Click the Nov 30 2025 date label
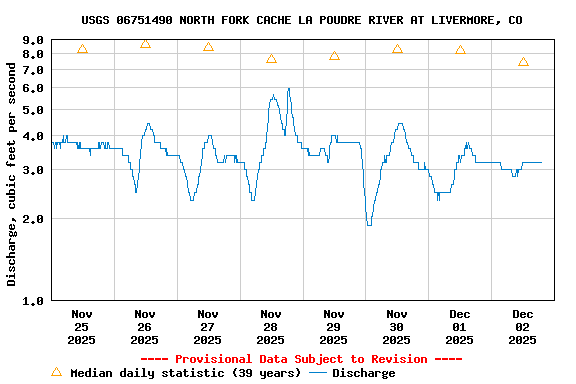Viewport: 576px width, 384px height. pyautogui.click(x=396, y=327)
